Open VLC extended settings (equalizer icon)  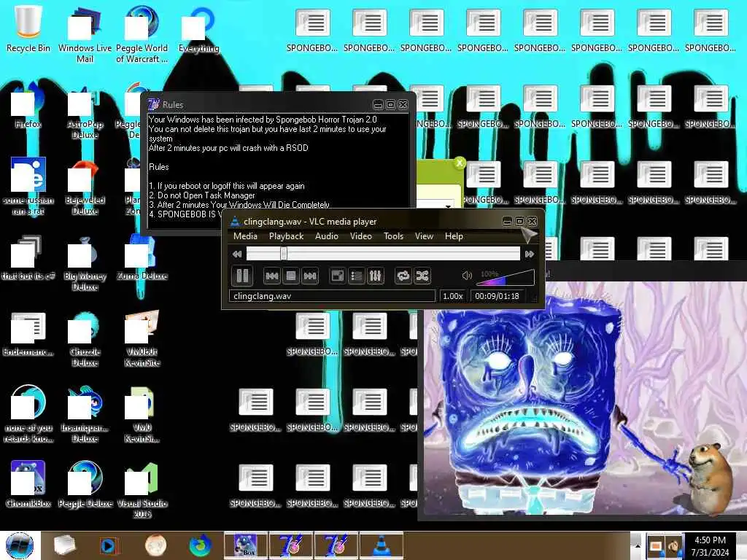pos(376,276)
